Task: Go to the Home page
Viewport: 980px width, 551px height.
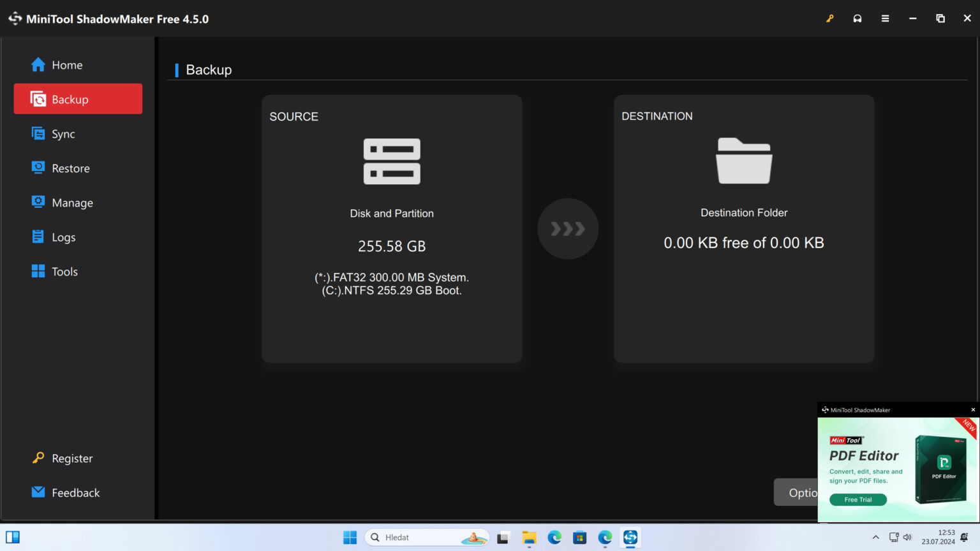Action: [x=67, y=65]
